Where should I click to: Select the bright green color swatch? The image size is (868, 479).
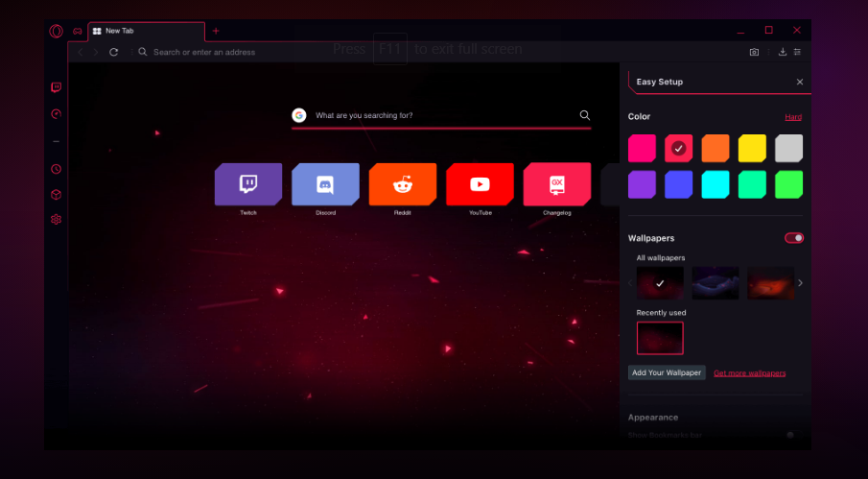click(788, 184)
